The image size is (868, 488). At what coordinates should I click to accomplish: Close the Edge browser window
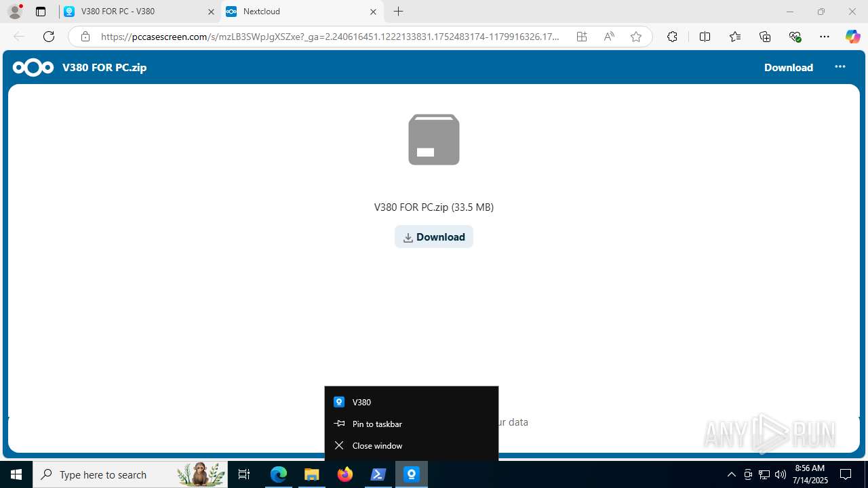852,12
